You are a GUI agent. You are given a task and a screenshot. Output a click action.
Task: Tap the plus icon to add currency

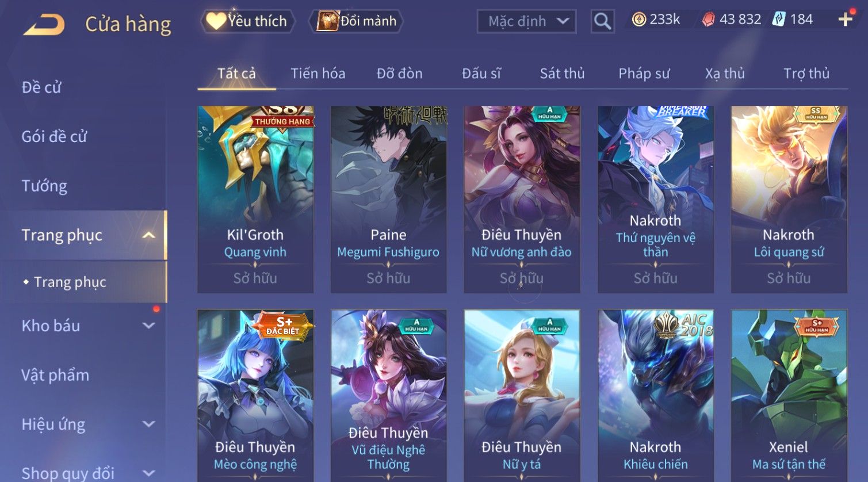click(x=845, y=20)
